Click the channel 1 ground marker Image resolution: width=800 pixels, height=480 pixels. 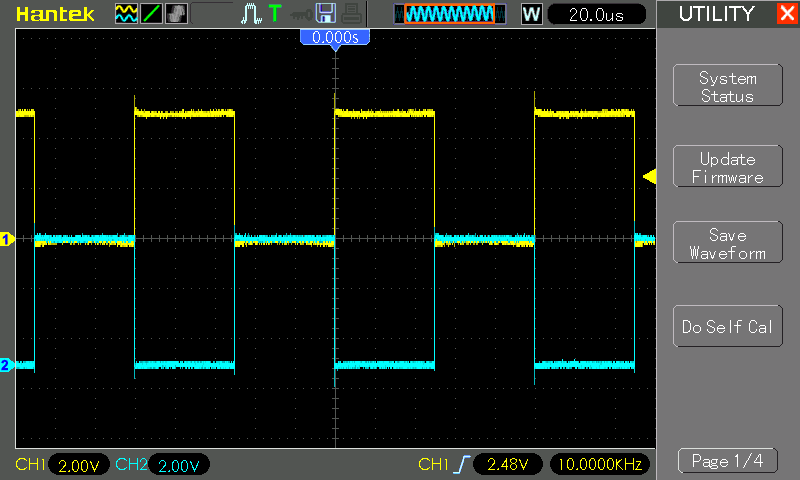7,239
